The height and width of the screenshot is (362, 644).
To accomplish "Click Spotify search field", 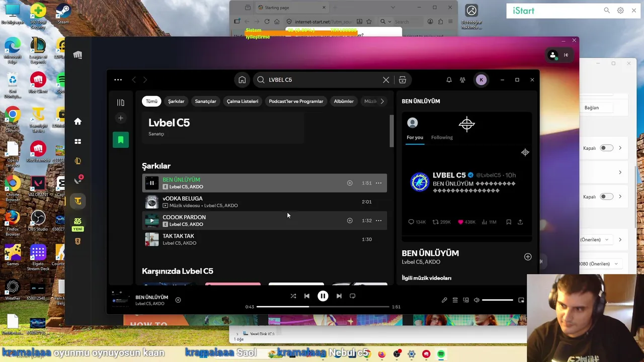I will (x=322, y=80).
